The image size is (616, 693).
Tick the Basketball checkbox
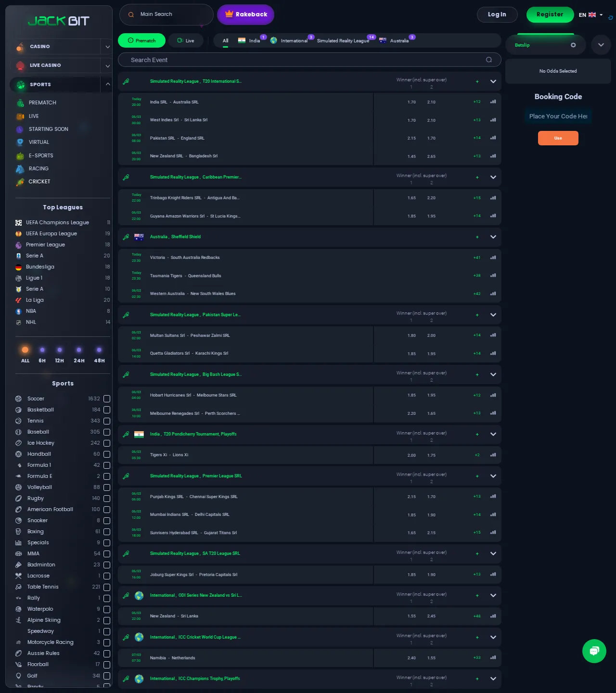coord(107,410)
